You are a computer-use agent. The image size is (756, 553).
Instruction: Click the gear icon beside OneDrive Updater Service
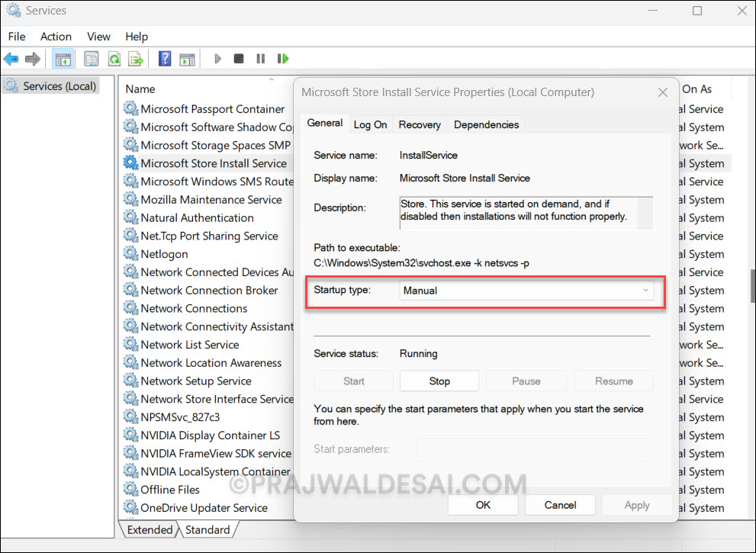pyautogui.click(x=130, y=507)
